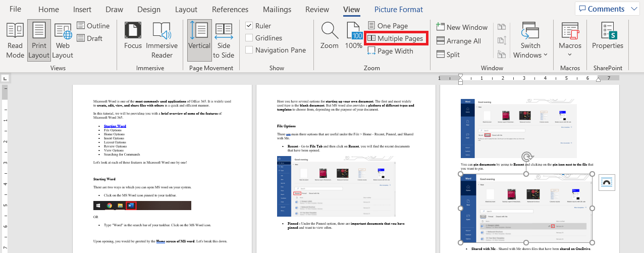Click the Comments button
The width and height of the screenshot is (644, 253).
(x=602, y=9)
